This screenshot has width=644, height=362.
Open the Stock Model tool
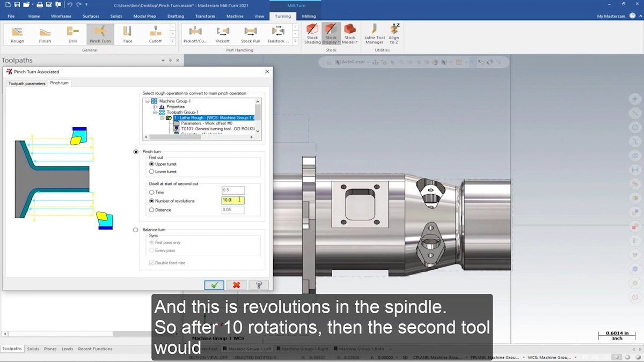[350, 34]
